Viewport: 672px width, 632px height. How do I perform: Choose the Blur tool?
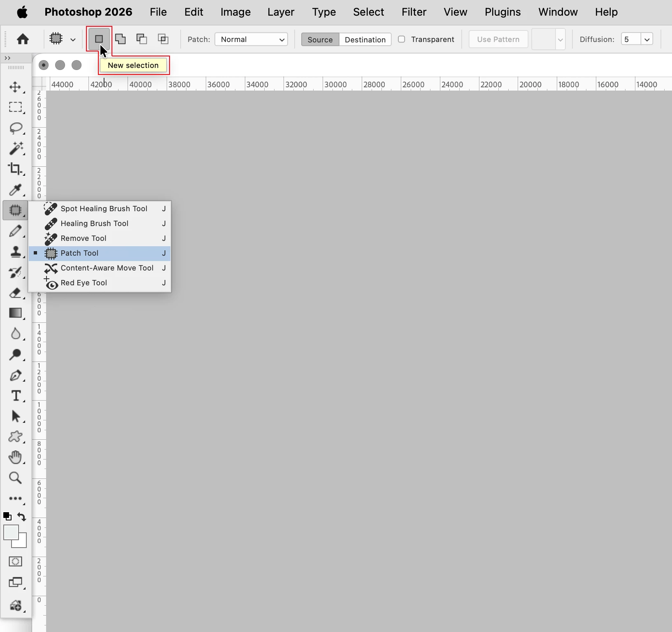(16, 333)
